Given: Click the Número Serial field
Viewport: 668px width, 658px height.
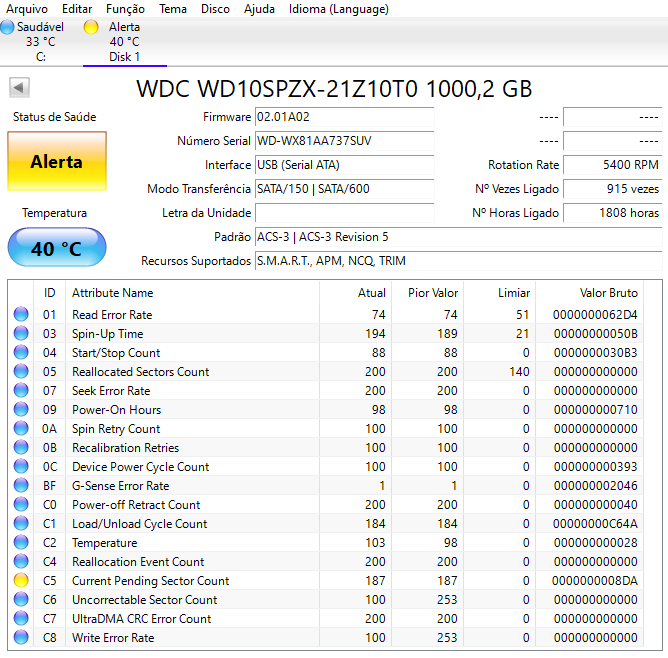Looking at the screenshot, I should pyautogui.click(x=344, y=141).
